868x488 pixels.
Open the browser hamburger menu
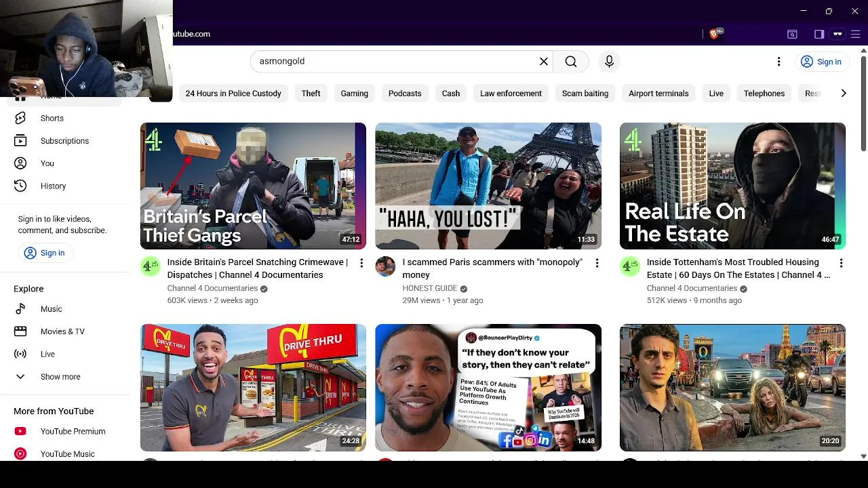click(855, 34)
